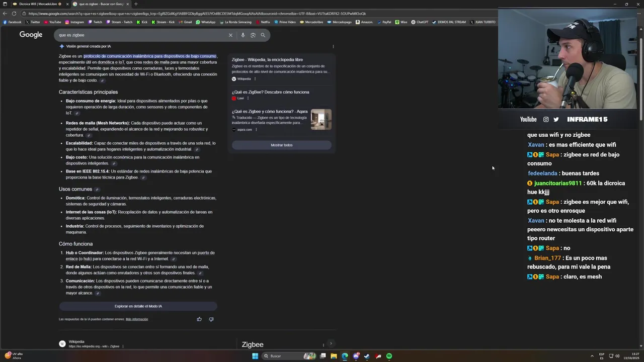The image size is (644, 362).
Task: Open the Windows Start menu
Action: (x=255, y=356)
